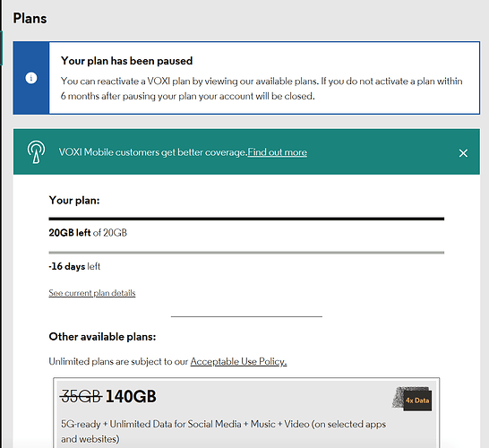The image size is (489, 448).
Task: Click the 'Unlimited plans are subject to our' text
Action: (118, 361)
